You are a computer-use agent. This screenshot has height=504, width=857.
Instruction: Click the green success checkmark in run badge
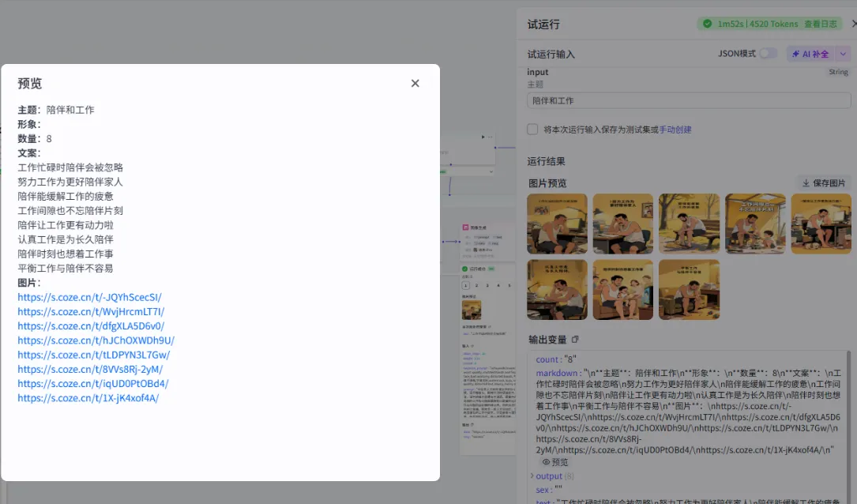point(709,24)
